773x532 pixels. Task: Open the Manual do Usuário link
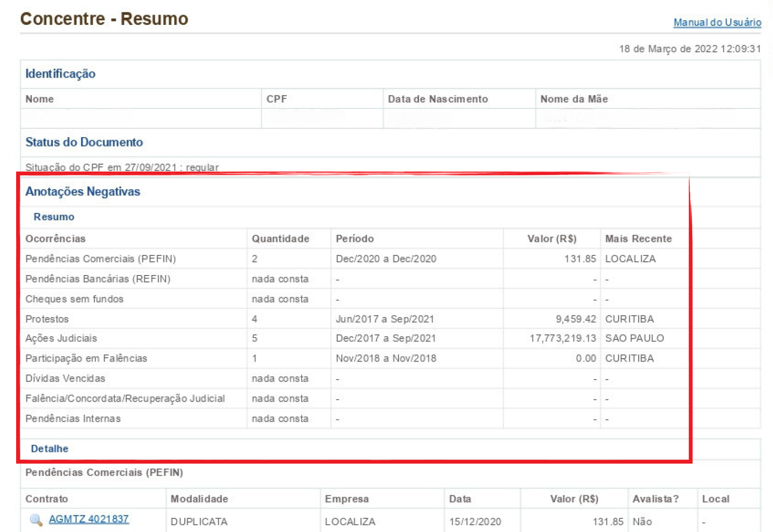717,22
